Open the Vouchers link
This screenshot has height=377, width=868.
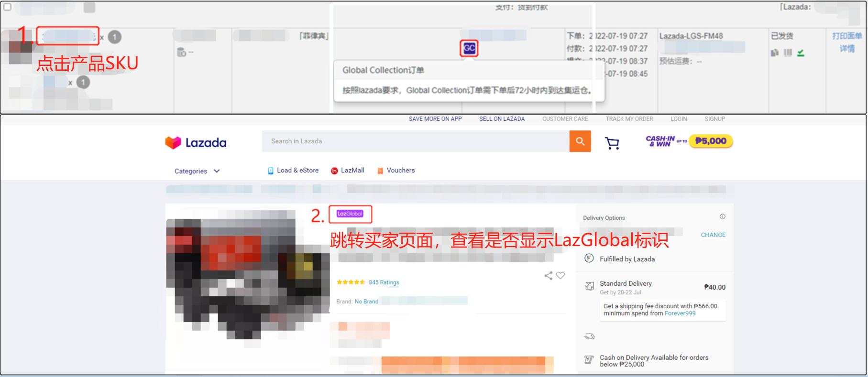point(401,171)
